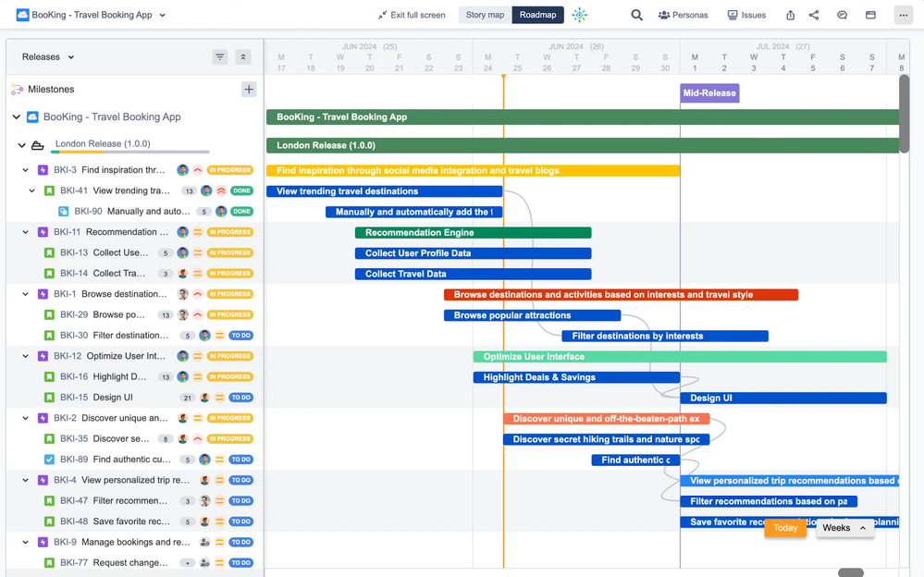
Task: Collapse the London Release (1.0.0) group
Action: click(22, 145)
